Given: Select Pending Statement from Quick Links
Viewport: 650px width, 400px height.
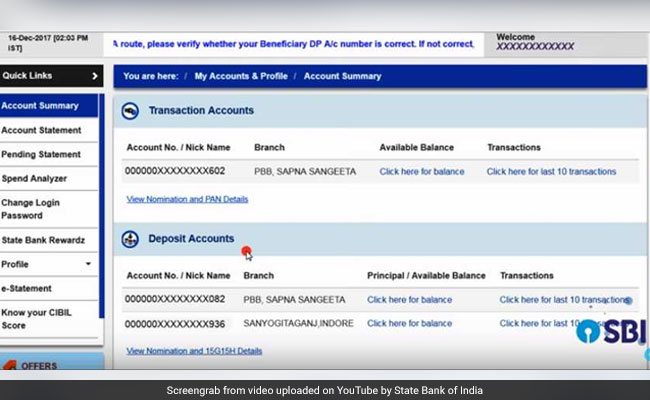Looking at the screenshot, I should click(x=41, y=154).
